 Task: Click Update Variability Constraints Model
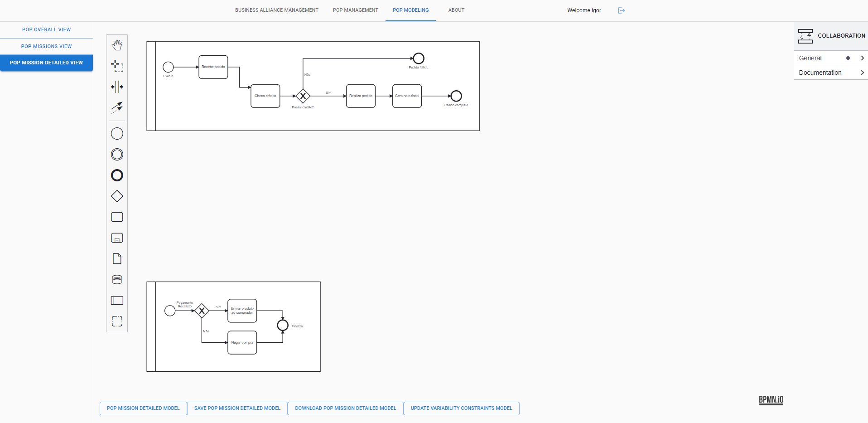click(461, 408)
